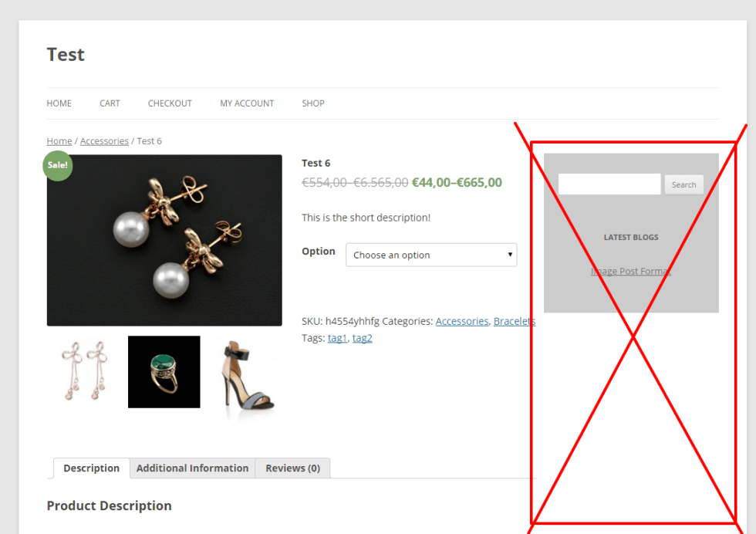This screenshot has width=756, height=534.
Task: Click the Option label text
Action: coord(318,252)
